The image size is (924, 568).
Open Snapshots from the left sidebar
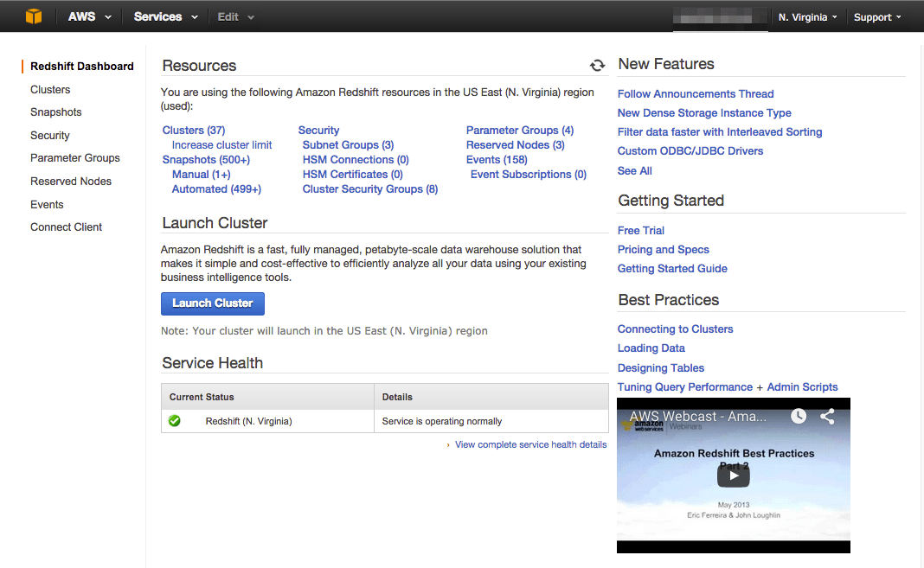55,112
